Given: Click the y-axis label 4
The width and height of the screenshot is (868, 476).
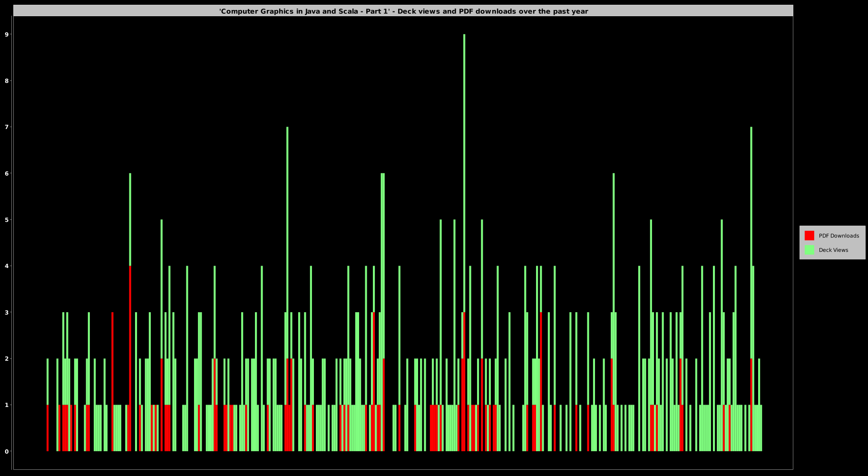Looking at the screenshot, I should tap(7, 266).
